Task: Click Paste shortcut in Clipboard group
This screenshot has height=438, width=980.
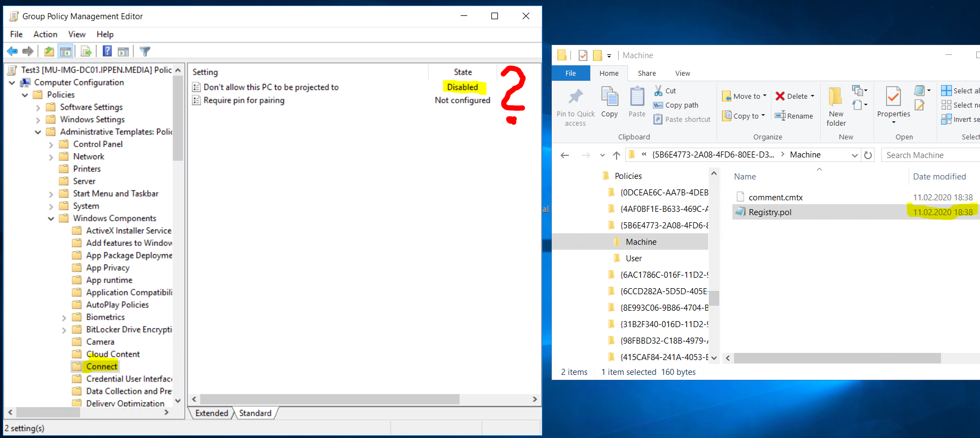Action: coord(682,119)
